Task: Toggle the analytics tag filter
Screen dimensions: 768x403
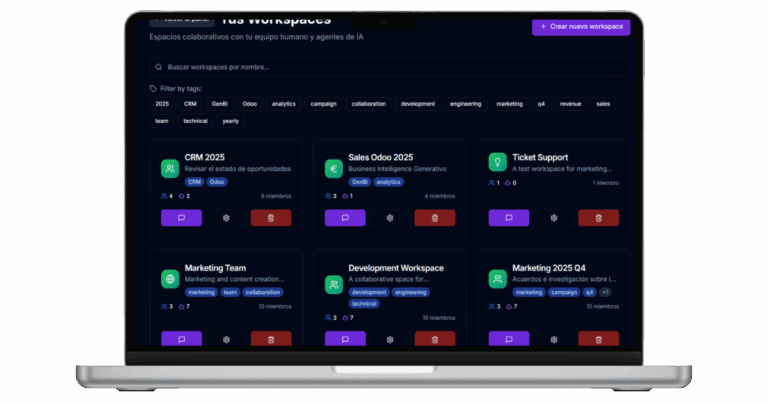Action: (284, 104)
